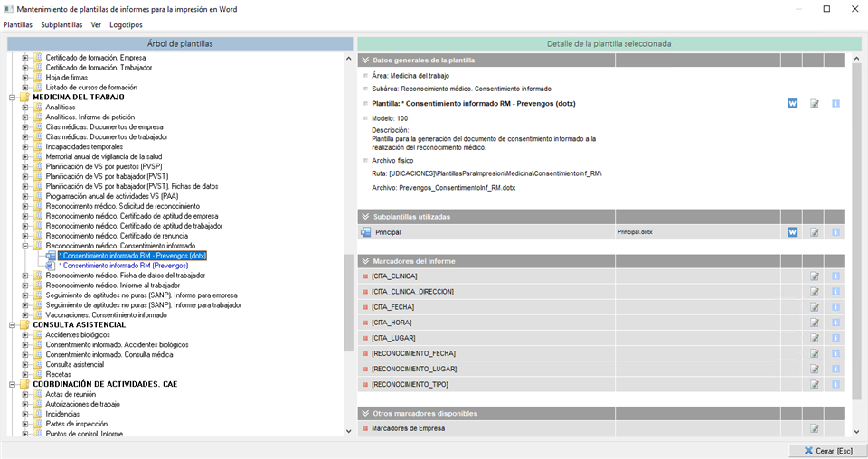Click the detail panel scrollbar down arrow
The width and height of the screenshot is (868, 459).
pyautogui.click(x=857, y=431)
